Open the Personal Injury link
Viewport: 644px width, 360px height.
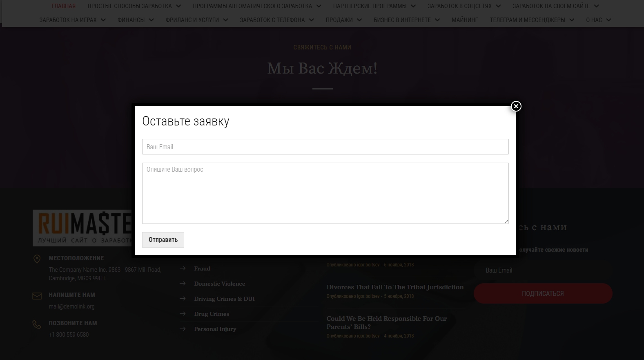click(215, 329)
